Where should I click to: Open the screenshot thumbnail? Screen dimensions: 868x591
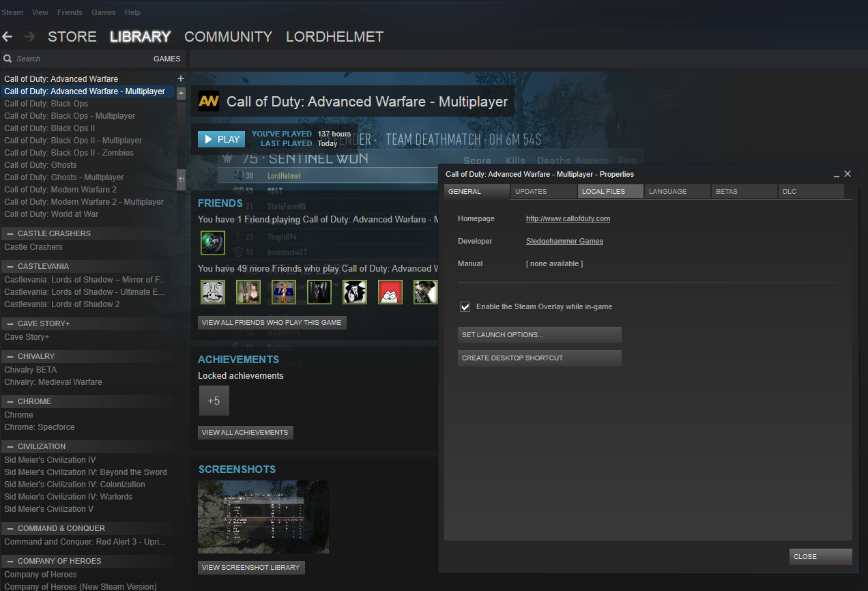263,517
